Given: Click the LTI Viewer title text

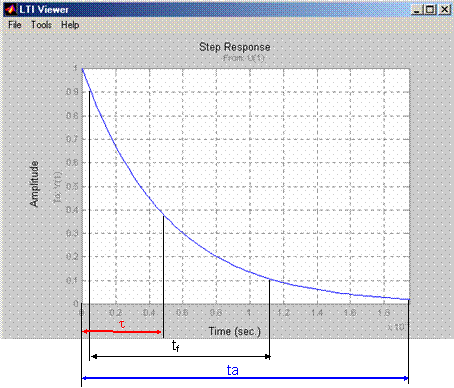Looking at the screenshot, I should tap(44, 10).
